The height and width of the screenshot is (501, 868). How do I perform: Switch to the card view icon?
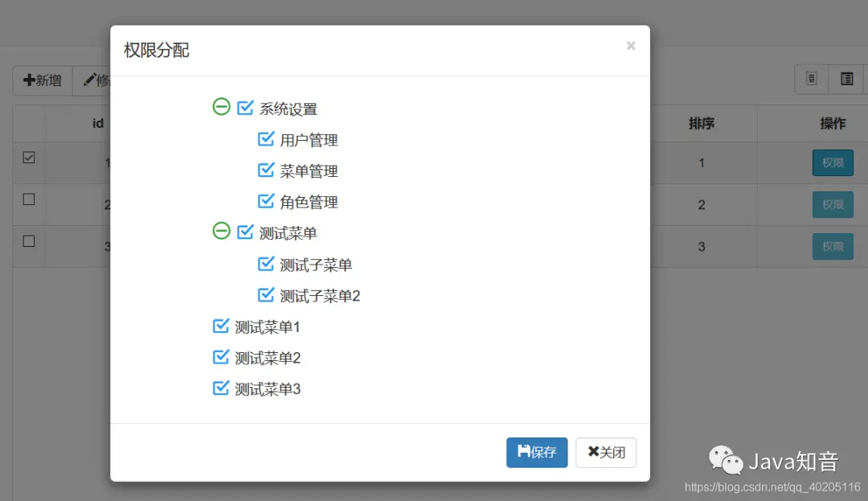click(812, 79)
